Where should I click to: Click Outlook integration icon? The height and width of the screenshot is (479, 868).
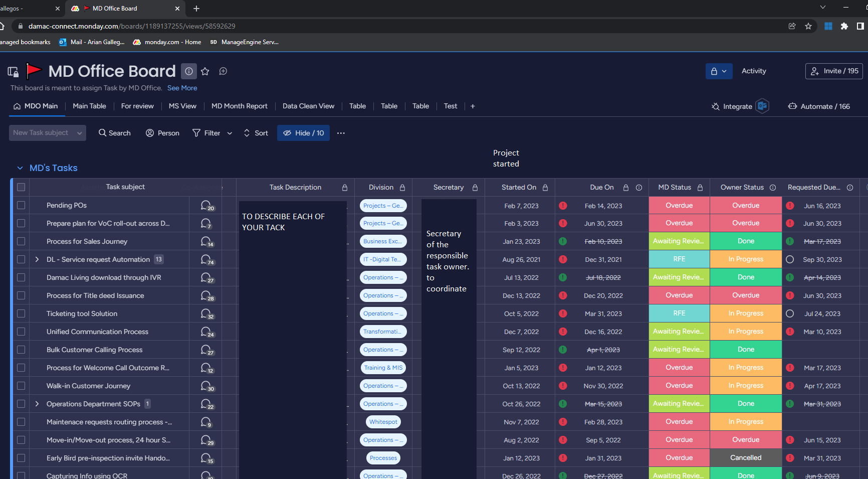click(x=762, y=106)
